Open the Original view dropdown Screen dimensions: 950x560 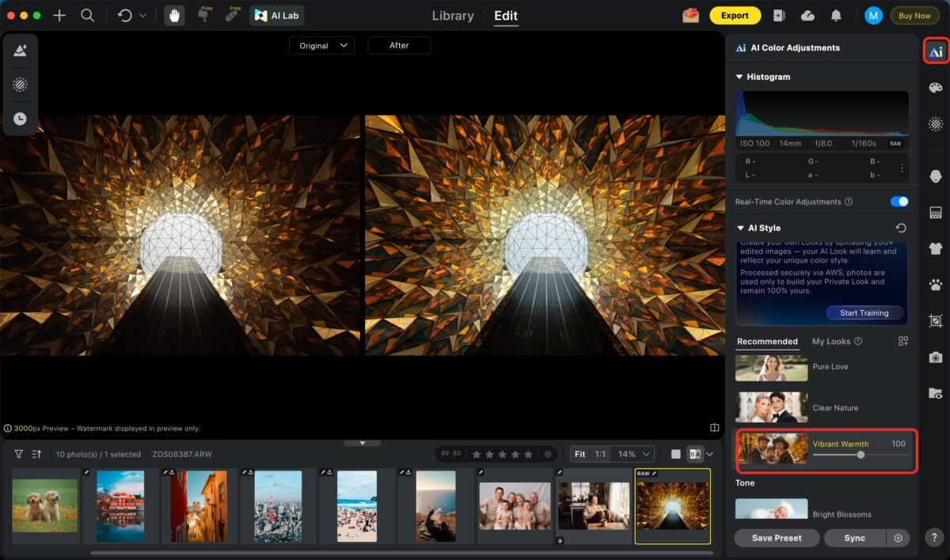[x=321, y=46]
